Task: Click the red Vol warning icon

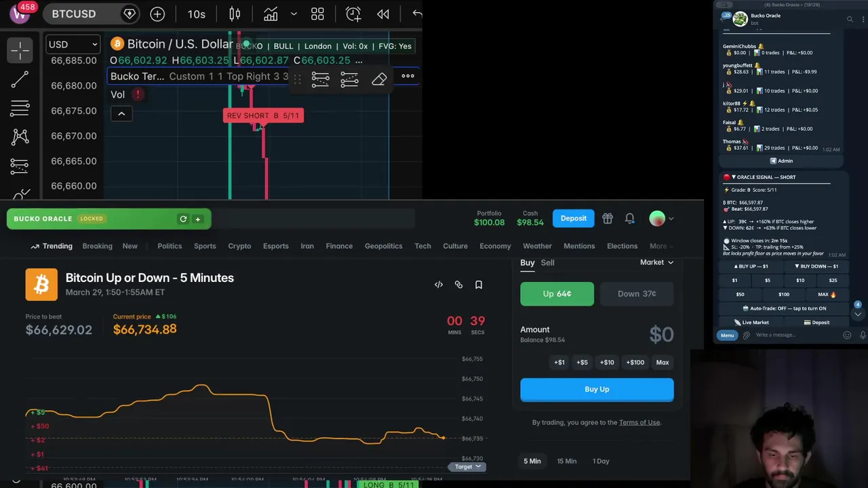Action: 138,95
